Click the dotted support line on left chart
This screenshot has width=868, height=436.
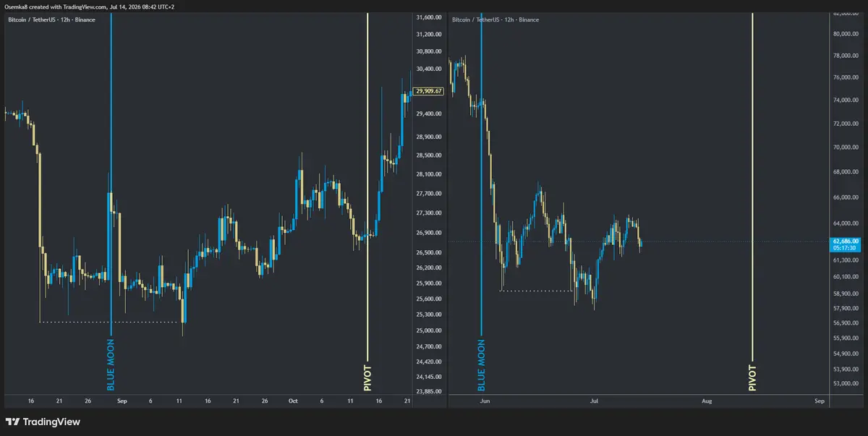(111, 322)
